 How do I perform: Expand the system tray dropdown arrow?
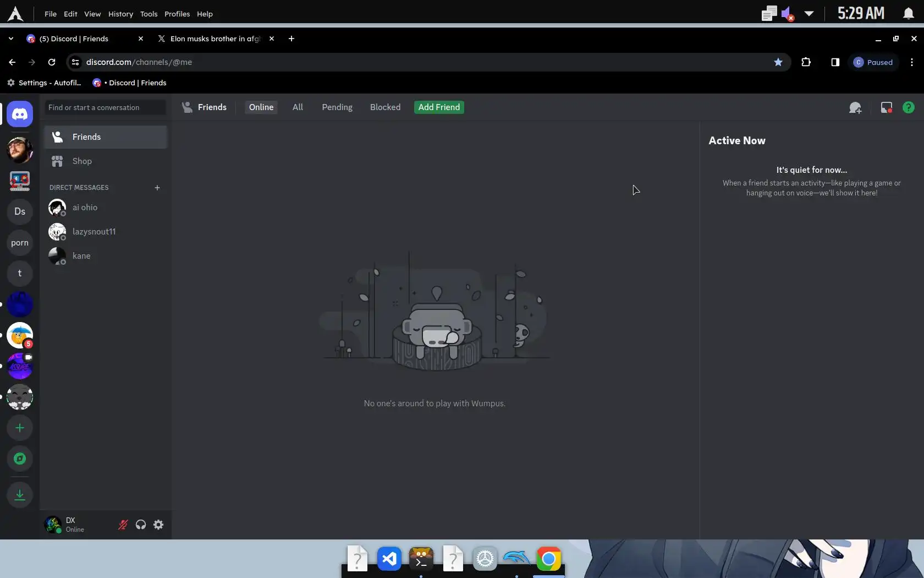(809, 14)
